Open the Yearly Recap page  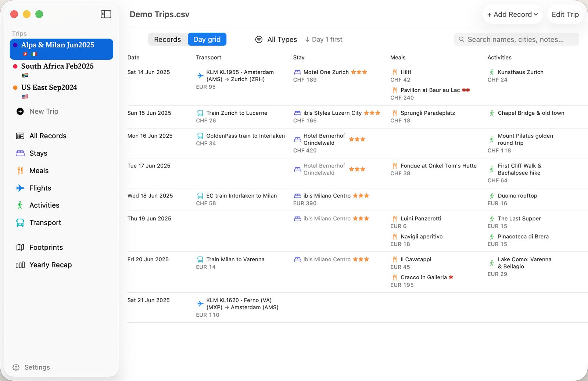coord(50,265)
